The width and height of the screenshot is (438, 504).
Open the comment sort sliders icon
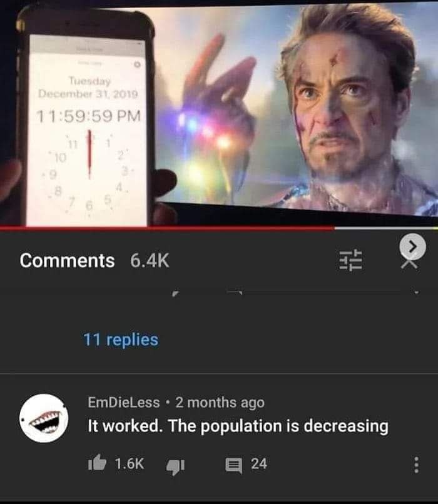click(350, 260)
